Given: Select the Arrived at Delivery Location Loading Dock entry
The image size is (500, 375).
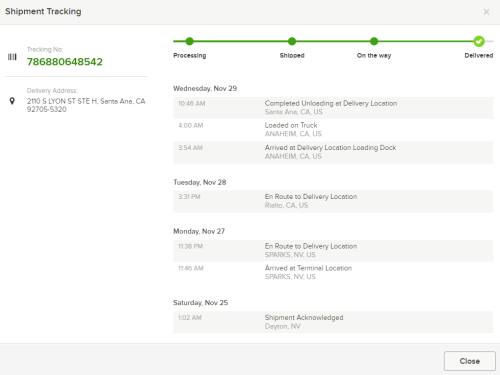Looking at the screenshot, I should click(x=333, y=152).
